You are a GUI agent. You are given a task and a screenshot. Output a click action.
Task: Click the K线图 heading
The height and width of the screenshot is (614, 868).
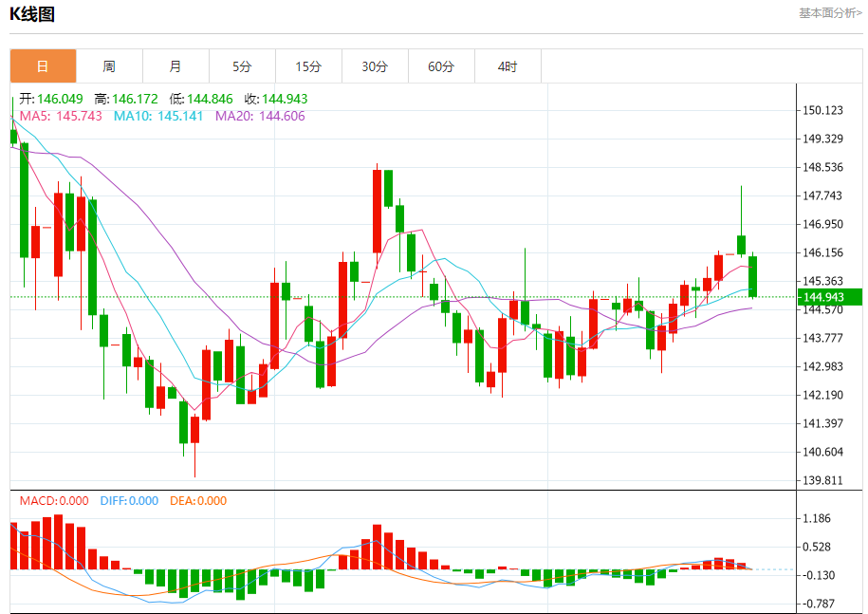click(32, 14)
